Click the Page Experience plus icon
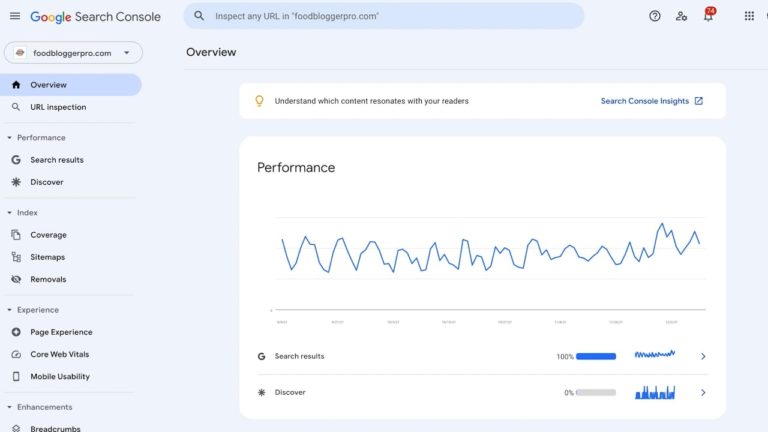This screenshot has width=768, height=432. (x=16, y=332)
